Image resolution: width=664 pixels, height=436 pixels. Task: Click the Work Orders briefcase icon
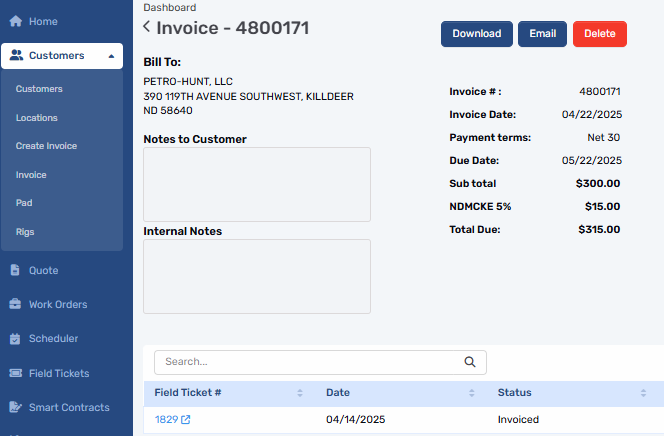pyautogui.click(x=15, y=304)
